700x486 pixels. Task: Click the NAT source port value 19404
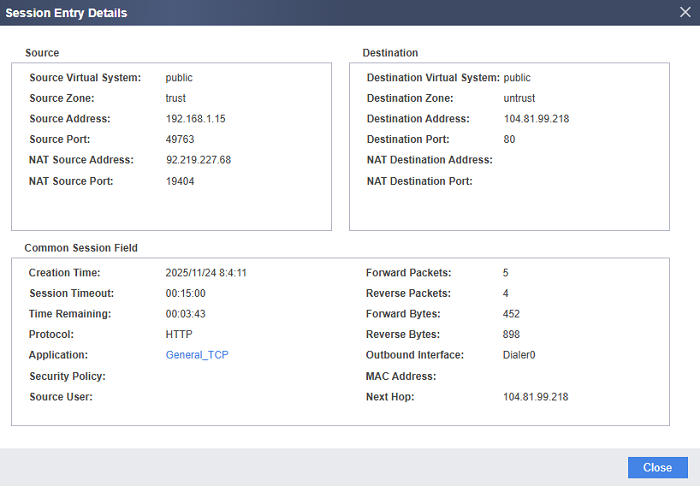[x=180, y=181]
